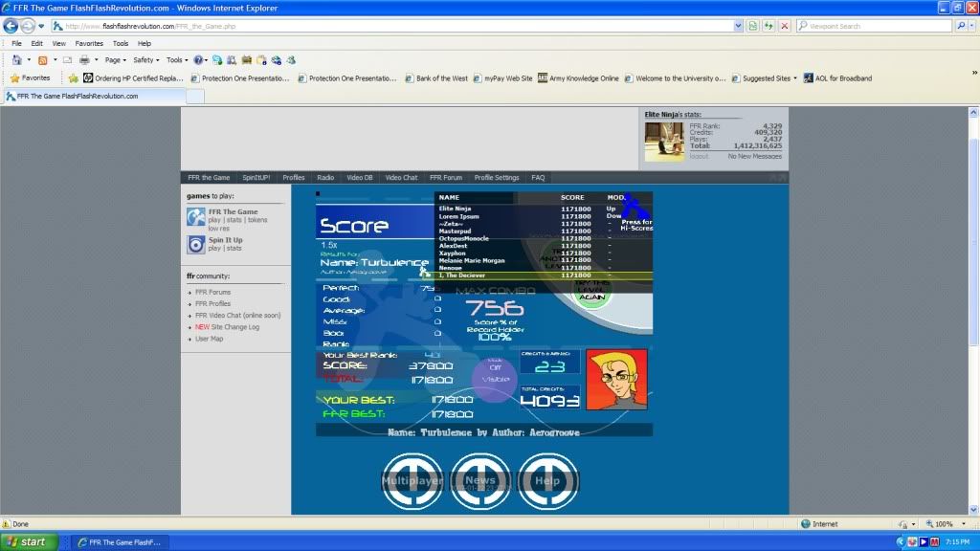Click the FFR Profiles community link

(212, 303)
